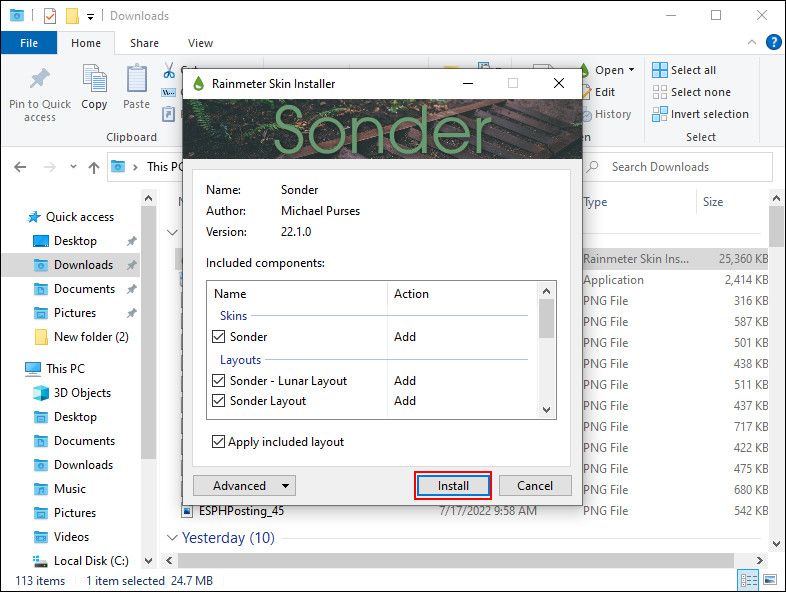Viewport: 786px width, 592px height.
Task: Click the Paste shortcut icon in ribbon
Action: click(x=168, y=114)
